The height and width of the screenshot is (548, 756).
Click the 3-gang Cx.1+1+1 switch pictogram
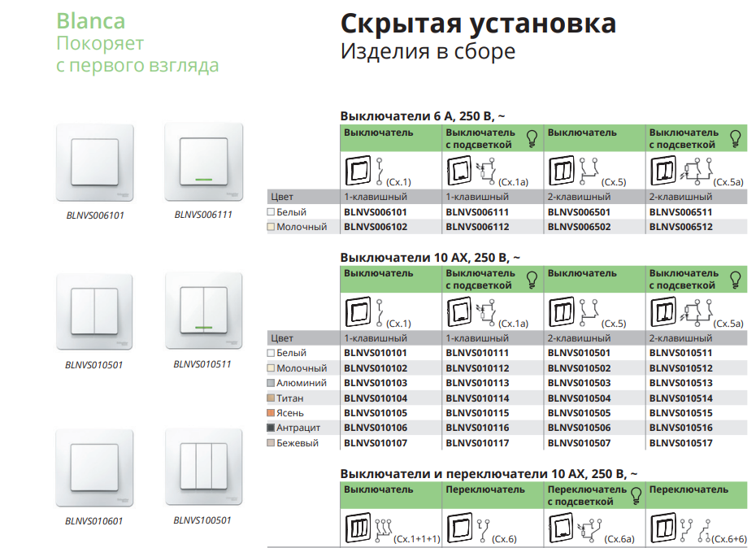coord(358,528)
